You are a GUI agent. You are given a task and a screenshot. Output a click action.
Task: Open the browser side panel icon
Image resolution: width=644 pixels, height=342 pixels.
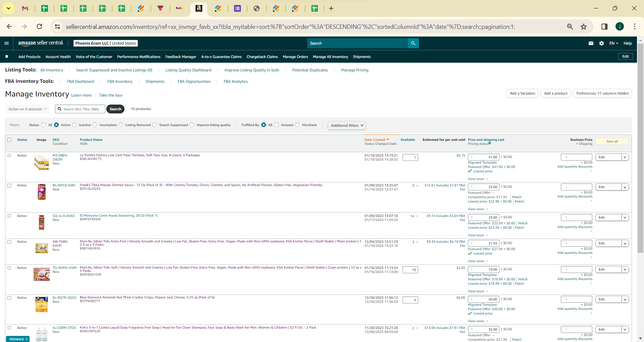click(604, 26)
